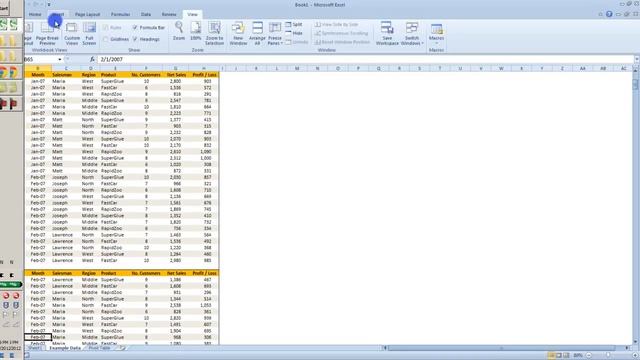Open a New Window
640x360 pixels.
point(238,33)
